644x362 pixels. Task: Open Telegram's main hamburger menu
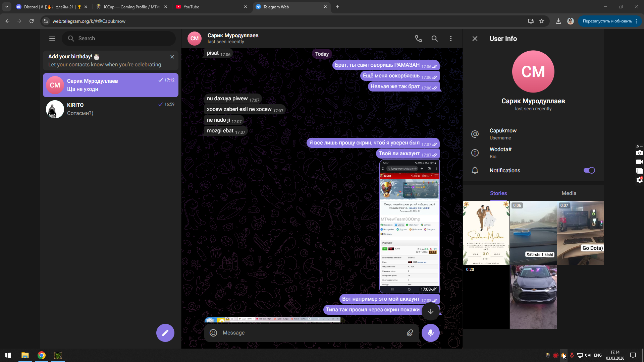coord(52,39)
